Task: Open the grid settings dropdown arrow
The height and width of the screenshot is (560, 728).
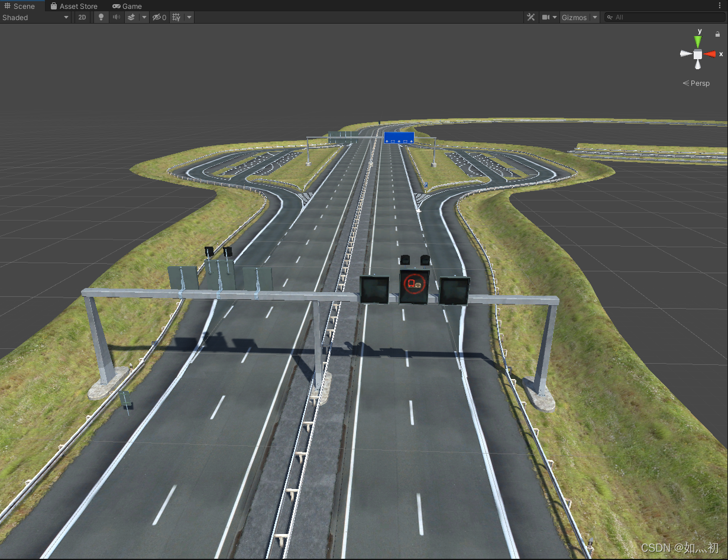Action: (x=189, y=17)
